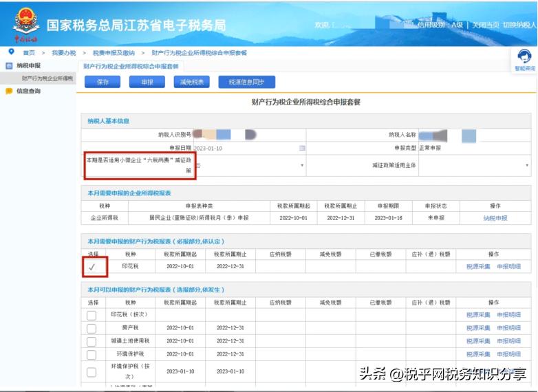Open 税源采集 for required 印花税 row
538x392 pixels.
tap(478, 266)
